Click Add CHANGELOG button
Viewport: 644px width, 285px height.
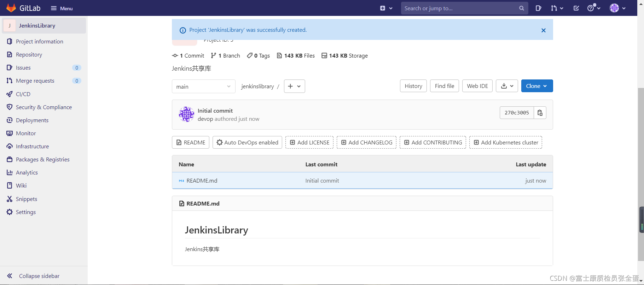366,142
